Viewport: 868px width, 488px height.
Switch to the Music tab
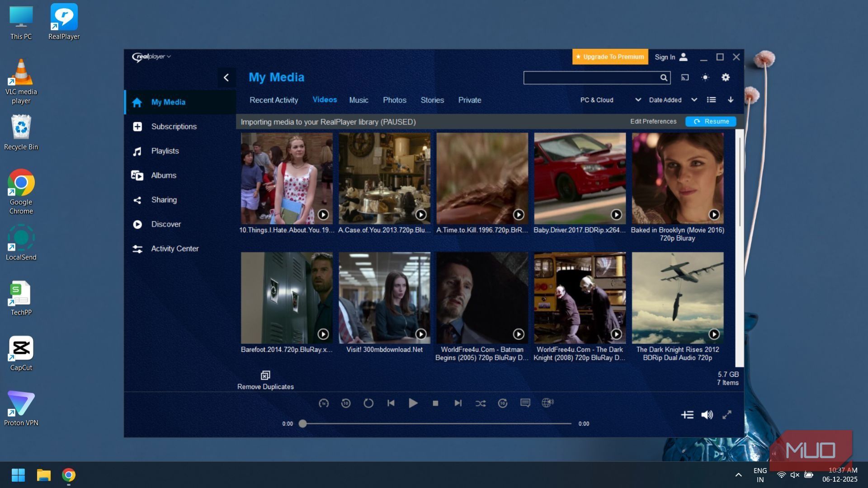pyautogui.click(x=359, y=100)
